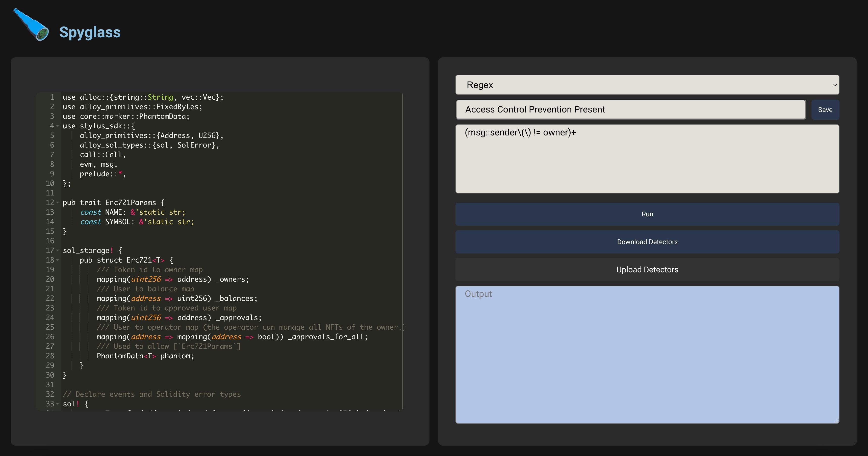The height and width of the screenshot is (456, 868).
Task: Save the detector
Action: click(x=825, y=110)
